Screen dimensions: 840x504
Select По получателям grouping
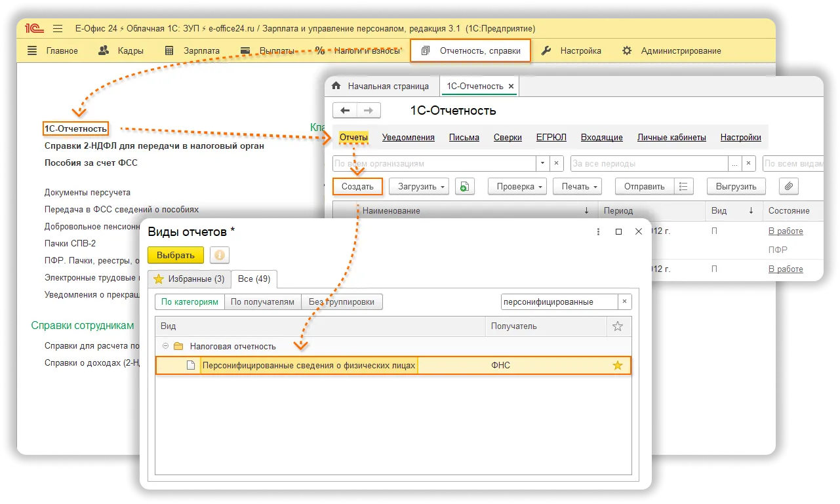click(263, 301)
